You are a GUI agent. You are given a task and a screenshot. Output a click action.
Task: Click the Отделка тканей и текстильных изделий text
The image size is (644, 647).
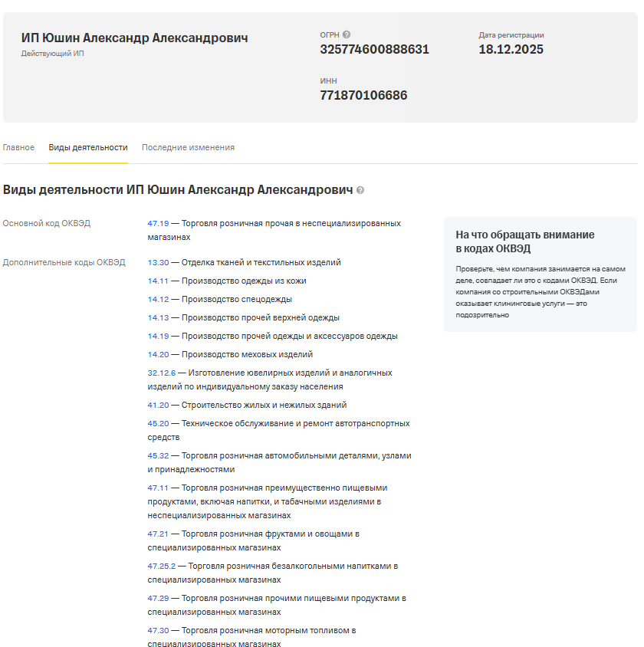coord(261,262)
